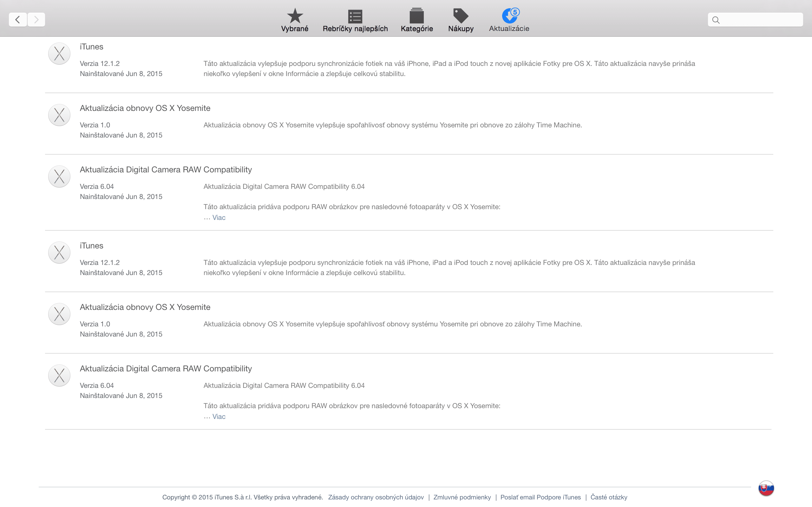Open the Časté otázky link
Image resolution: width=812 pixels, height=507 pixels.
[x=609, y=497]
